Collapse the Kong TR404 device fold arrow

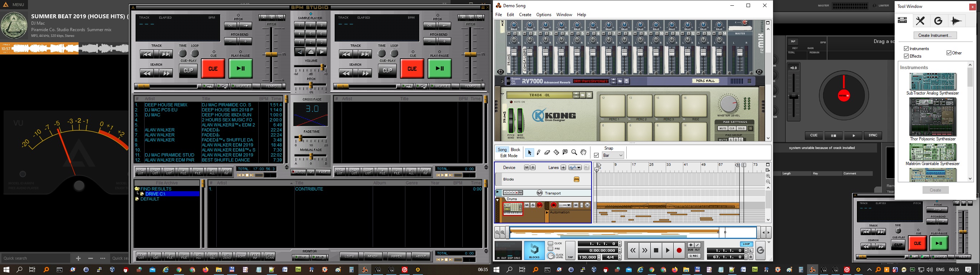(x=502, y=94)
